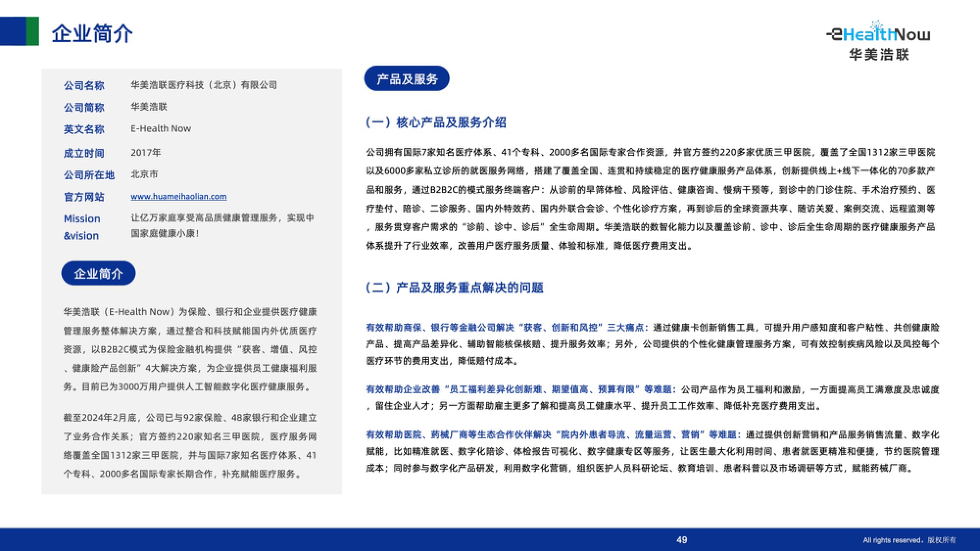Click the blue-green title accent block

point(20,31)
